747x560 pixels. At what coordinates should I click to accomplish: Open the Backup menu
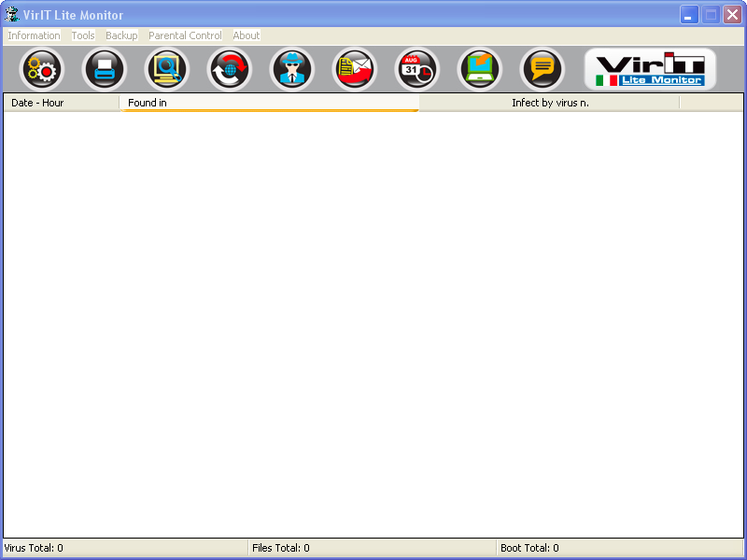pos(121,35)
